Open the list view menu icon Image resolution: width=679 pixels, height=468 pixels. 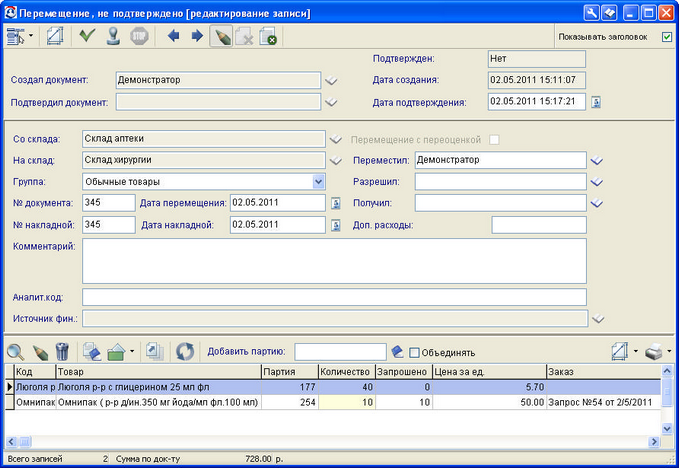click(16, 36)
